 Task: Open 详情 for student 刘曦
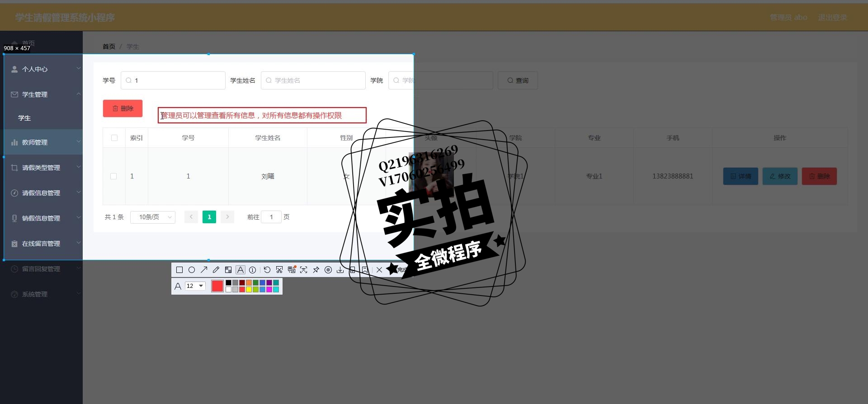(741, 176)
